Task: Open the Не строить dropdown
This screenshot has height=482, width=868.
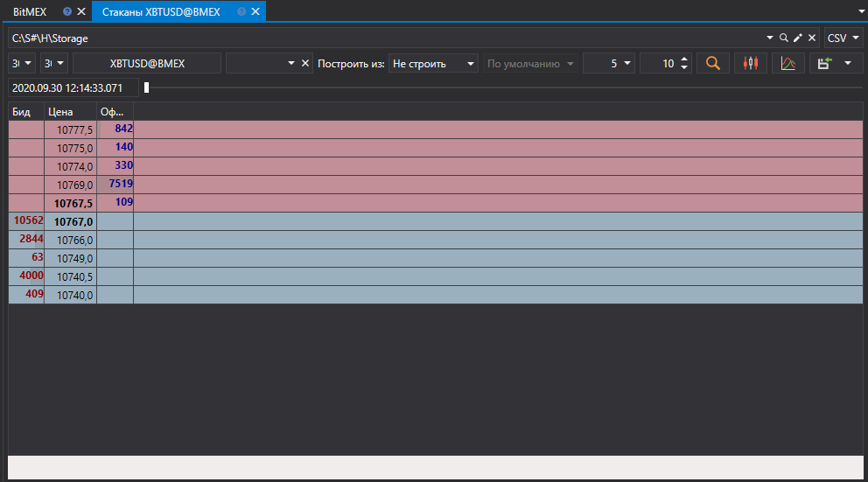Action: click(x=433, y=64)
